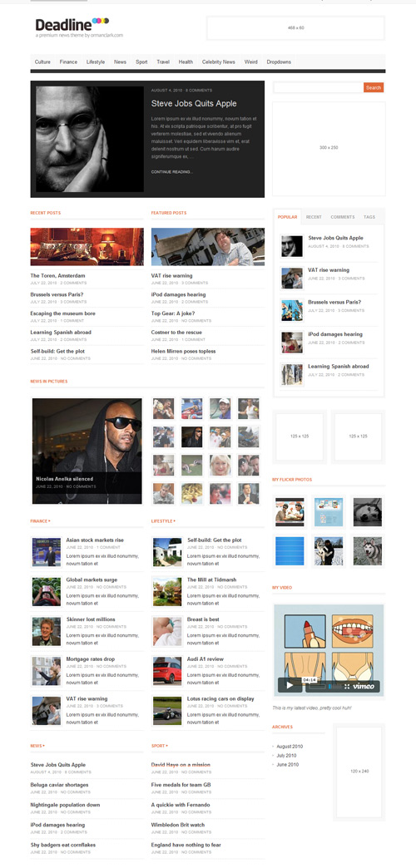416x868 pixels.
Task: Open Wimbledon Brit watch article
Action: pyautogui.click(x=178, y=825)
